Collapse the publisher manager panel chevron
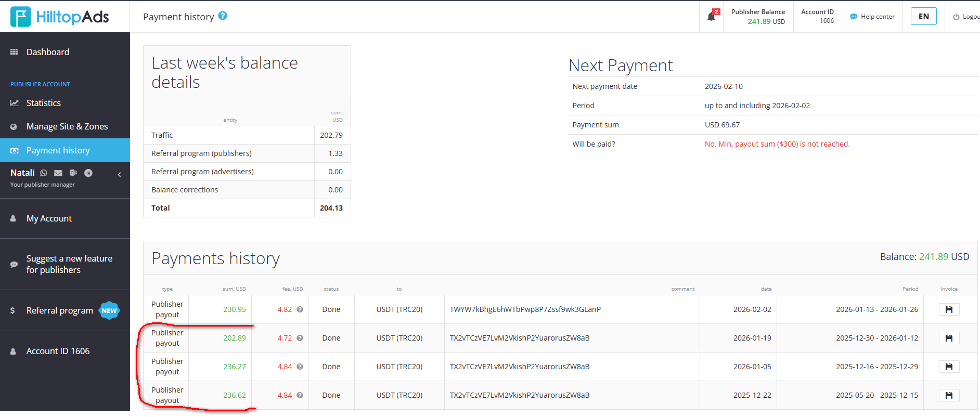Image resolution: width=980 pixels, height=417 pixels. pyautogui.click(x=120, y=175)
